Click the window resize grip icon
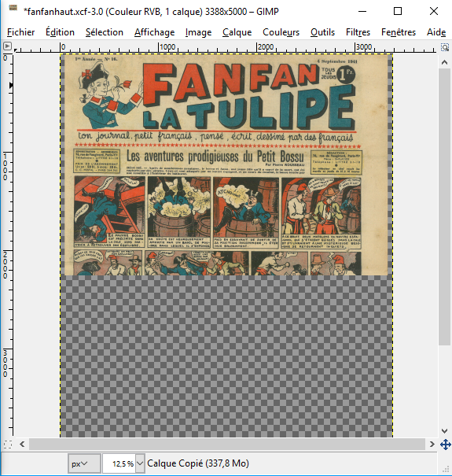Screen dimensions: 452x476 pos(446,469)
